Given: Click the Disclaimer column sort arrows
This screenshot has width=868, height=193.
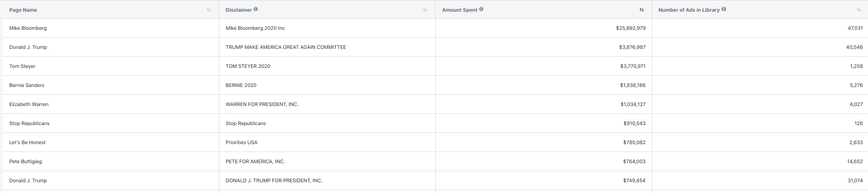Looking at the screenshot, I should (425, 10).
